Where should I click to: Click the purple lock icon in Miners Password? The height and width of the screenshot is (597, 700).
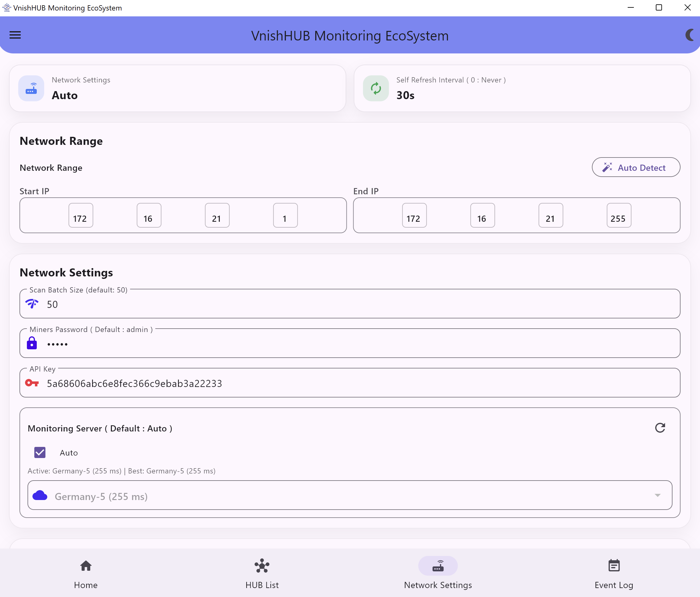32,343
